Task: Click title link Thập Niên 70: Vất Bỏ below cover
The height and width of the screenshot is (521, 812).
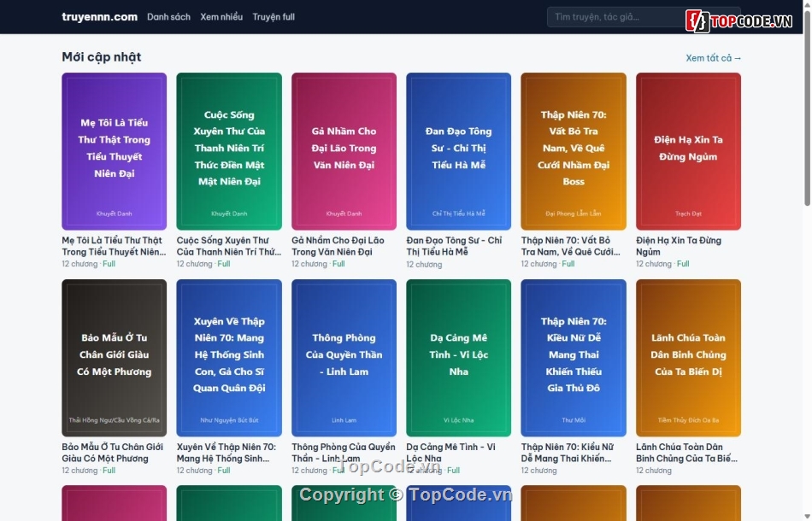Action: coord(571,246)
